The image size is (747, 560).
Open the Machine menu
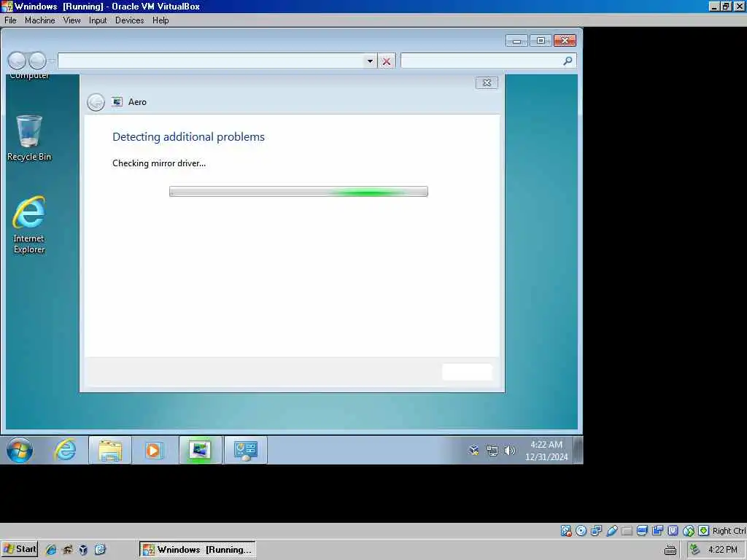39,20
